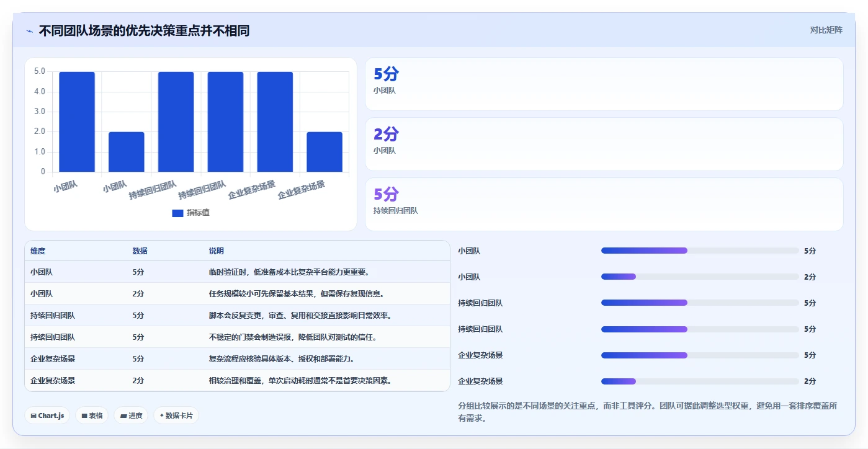Click the 表格 chip with table icon
This screenshot has width=868, height=449.
pos(92,416)
